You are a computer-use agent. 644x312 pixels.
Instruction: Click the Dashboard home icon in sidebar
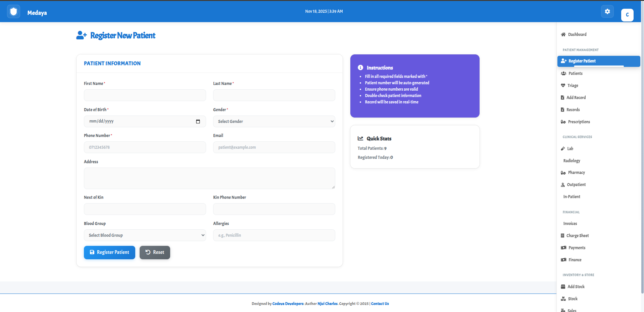click(x=563, y=35)
